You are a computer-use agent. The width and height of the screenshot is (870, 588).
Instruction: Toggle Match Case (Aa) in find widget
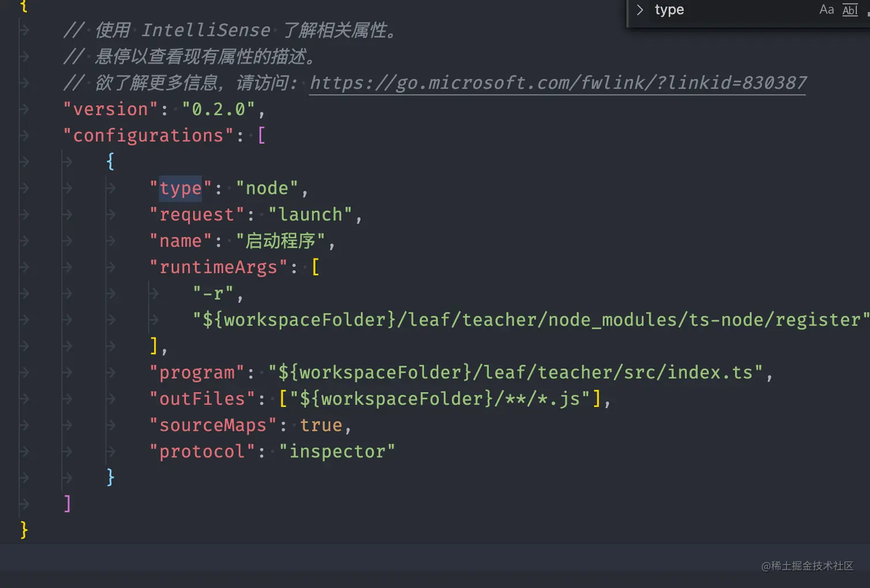point(826,9)
